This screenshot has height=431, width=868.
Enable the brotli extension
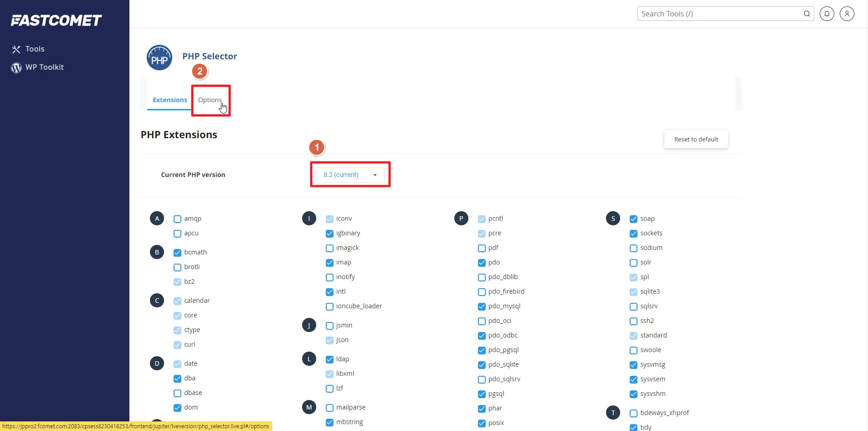point(177,267)
